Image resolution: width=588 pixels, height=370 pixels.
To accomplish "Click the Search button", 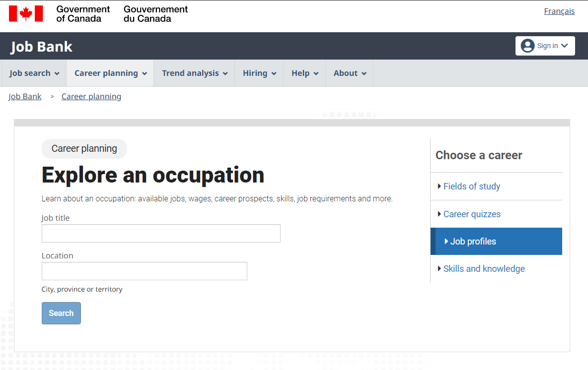I will click(61, 313).
